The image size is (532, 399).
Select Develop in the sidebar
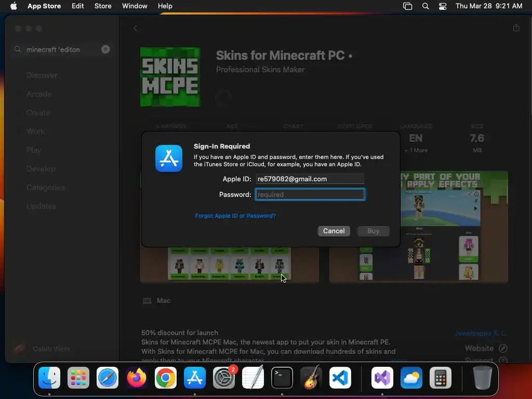[x=41, y=169]
